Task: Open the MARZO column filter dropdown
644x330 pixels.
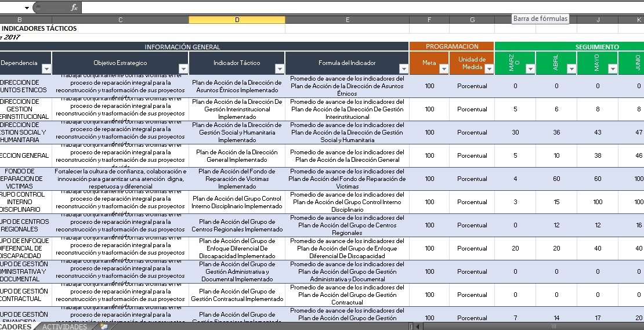Action: pyautogui.click(x=530, y=69)
